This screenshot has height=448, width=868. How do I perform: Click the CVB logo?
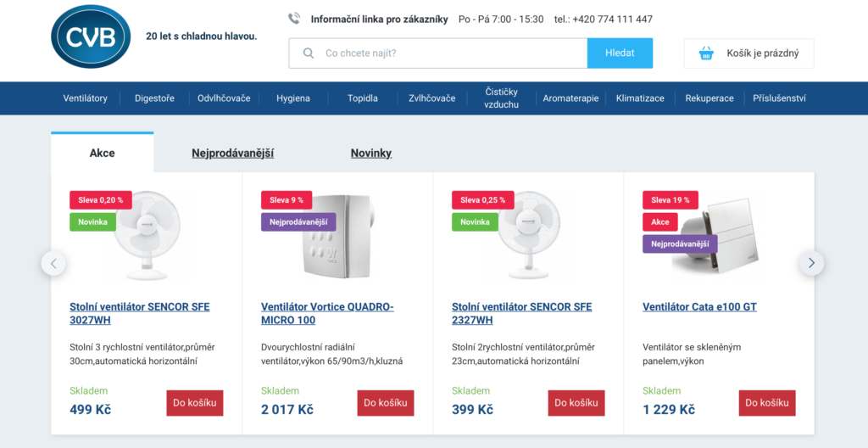coord(91,36)
